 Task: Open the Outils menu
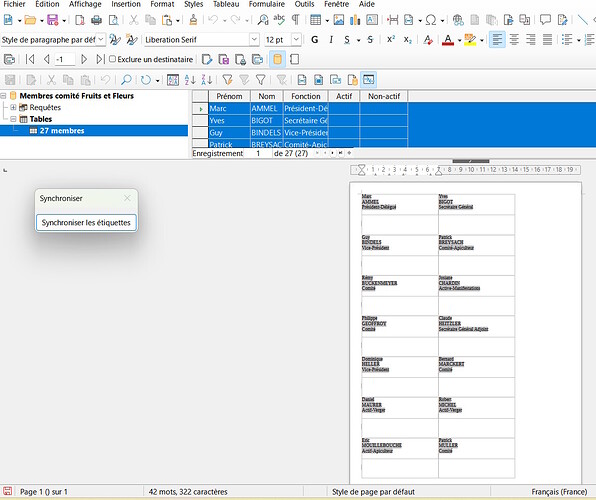point(304,4)
